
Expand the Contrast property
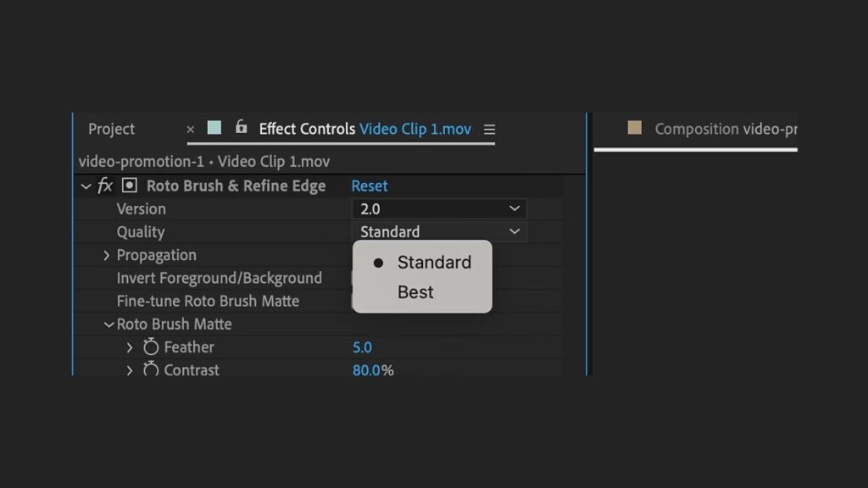(130, 370)
